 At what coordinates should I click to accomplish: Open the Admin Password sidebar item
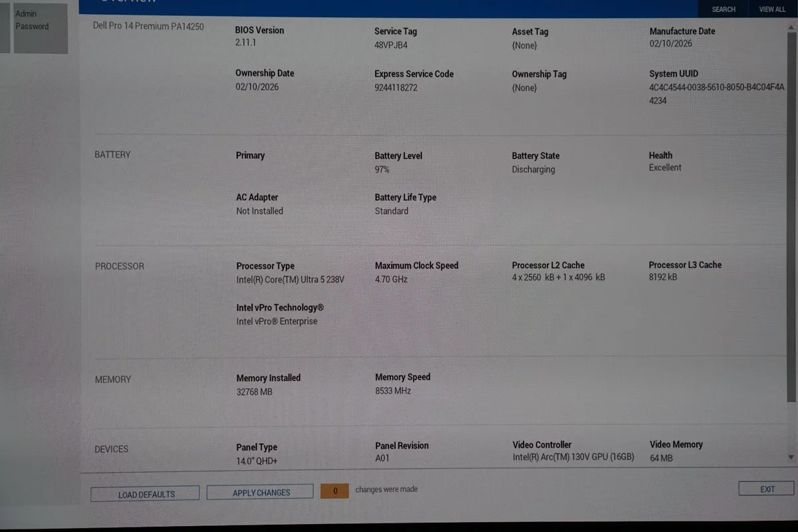point(41,28)
